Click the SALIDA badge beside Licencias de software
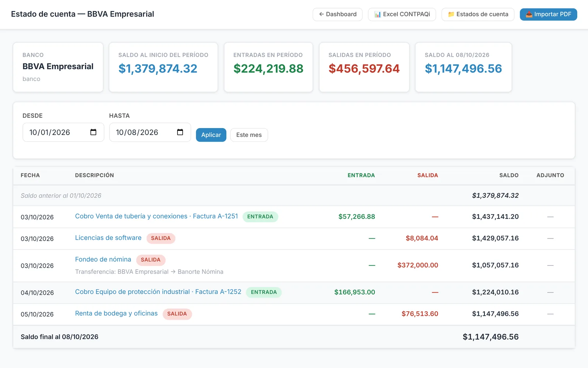The width and height of the screenshot is (588, 368). [161, 238]
